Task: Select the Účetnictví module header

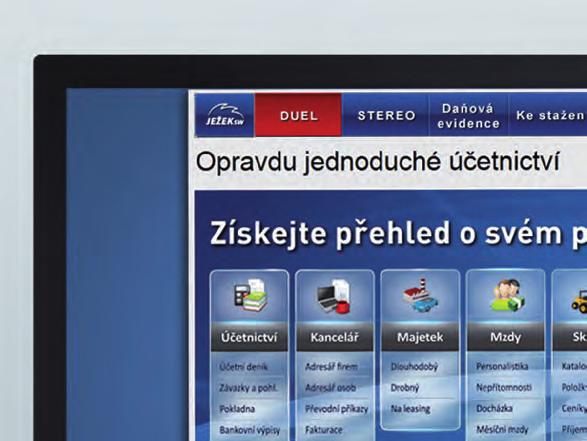Action: click(249, 337)
